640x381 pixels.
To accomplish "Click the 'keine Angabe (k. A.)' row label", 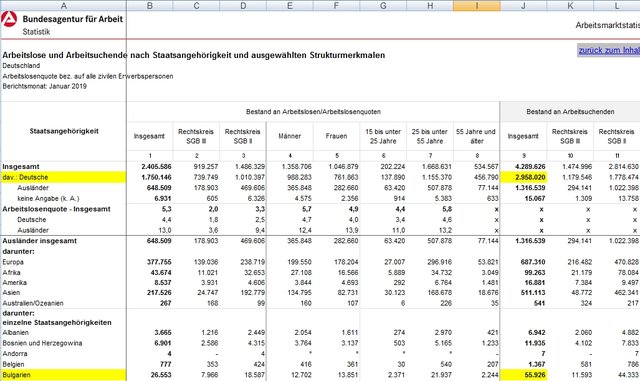I will (x=48, y=198).
